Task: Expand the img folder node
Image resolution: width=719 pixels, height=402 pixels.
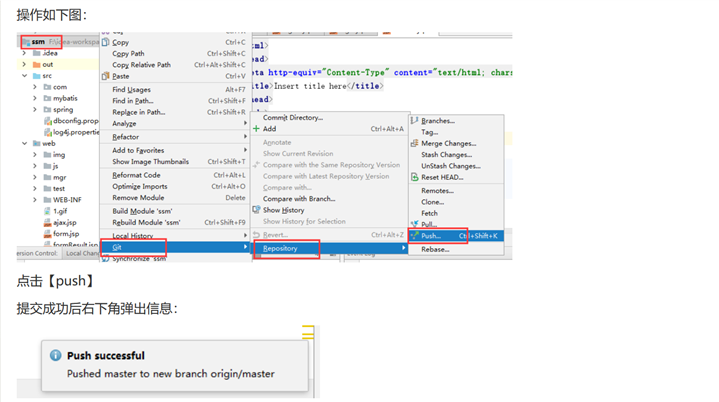Action: pos(35,154)
